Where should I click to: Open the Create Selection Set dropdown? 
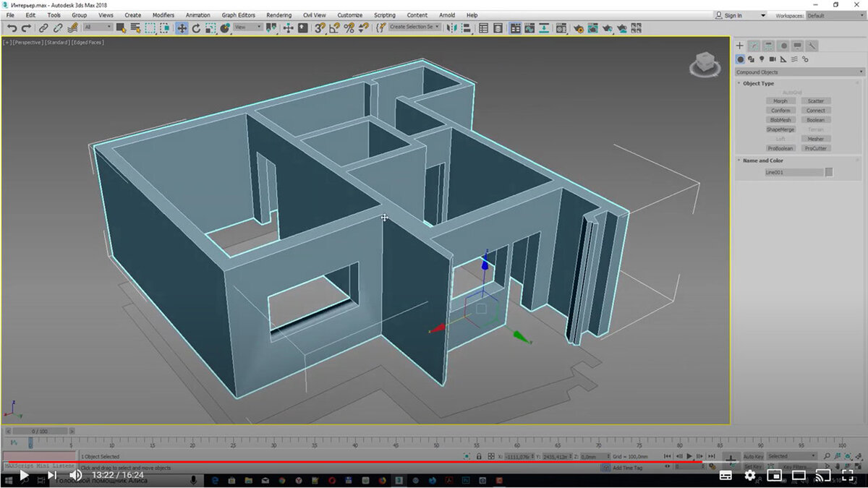tap(414, 27)
